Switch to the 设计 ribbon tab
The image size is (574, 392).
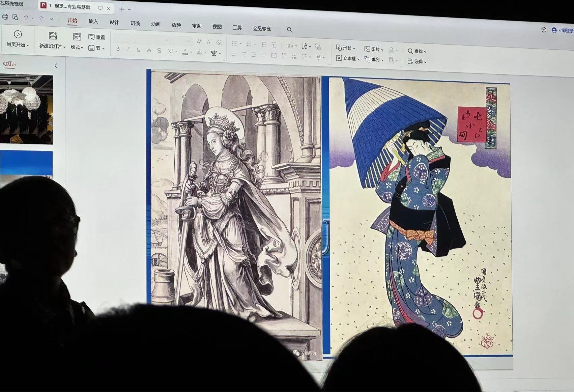(x=114, y=22)
